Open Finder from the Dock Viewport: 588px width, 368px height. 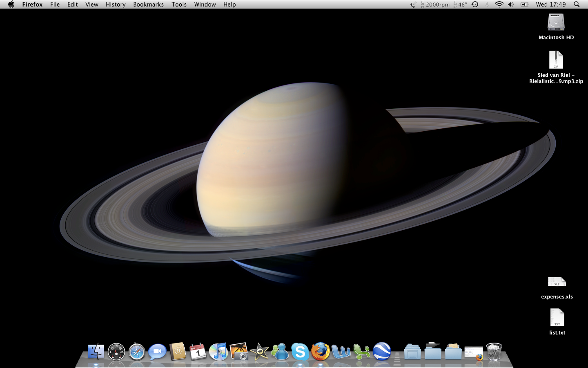pos(96,352)
